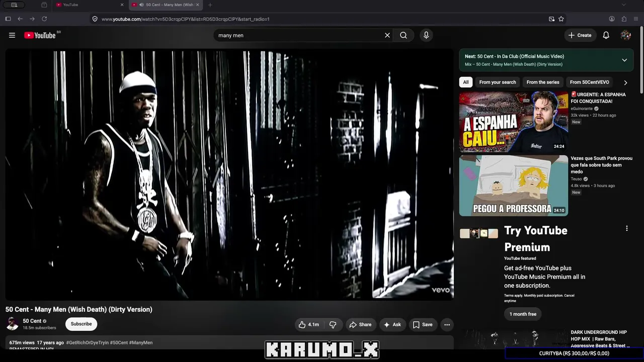Open the browser application menu
Image resolution: width=644 pixels, height=362 pixels.
[636, 19]
